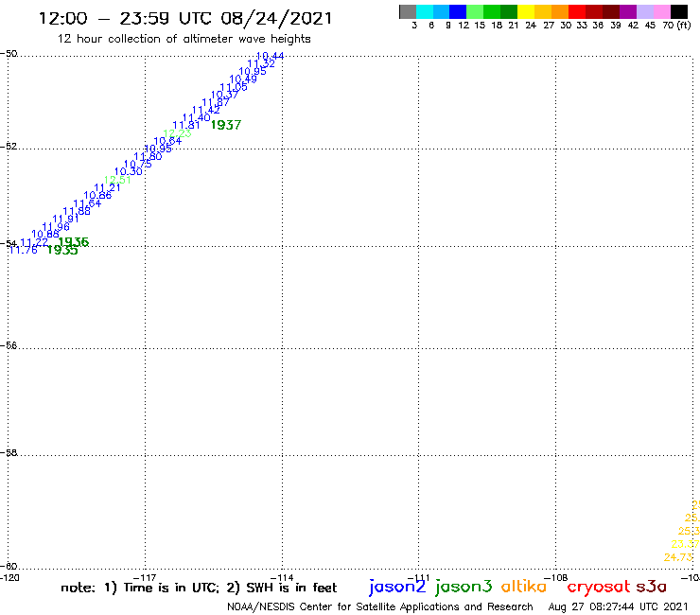The width and height of the screenshot is (700, 615).
Task: Click the cryosat satellite label
Action: click(x=599, y=587)
